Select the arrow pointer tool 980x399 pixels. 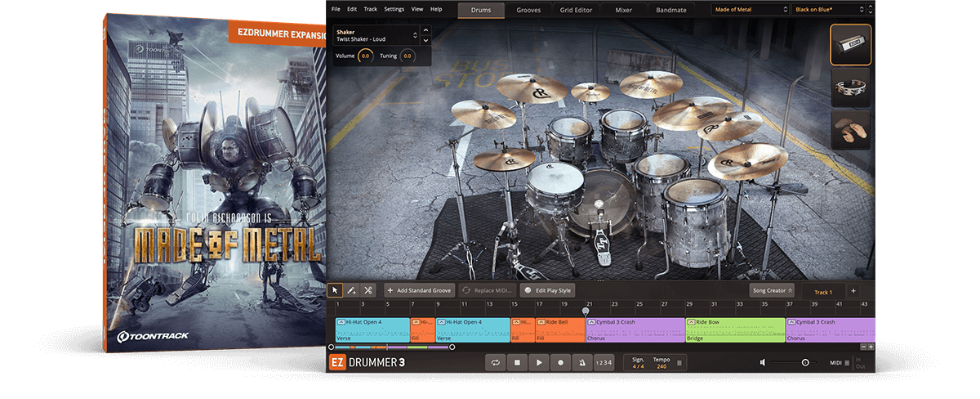click(335, 290)
